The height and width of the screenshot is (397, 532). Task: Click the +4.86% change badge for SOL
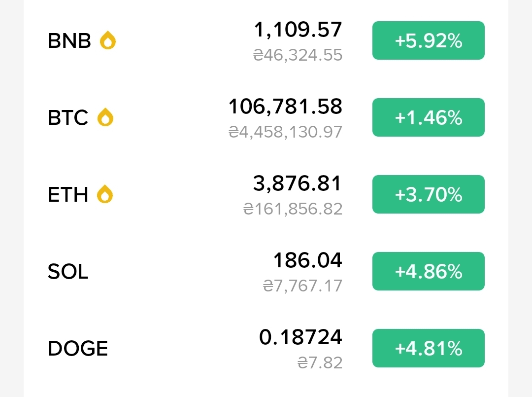[x=428, y=271]
